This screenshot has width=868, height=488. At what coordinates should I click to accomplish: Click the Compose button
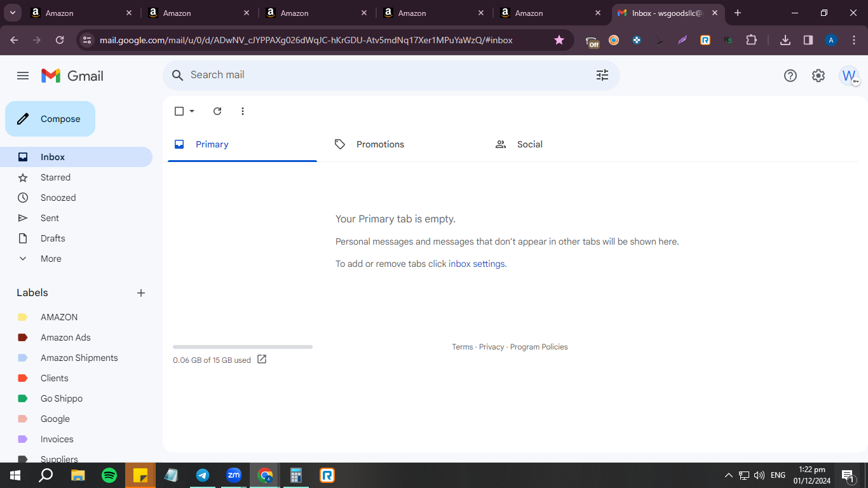coord(50,119)
